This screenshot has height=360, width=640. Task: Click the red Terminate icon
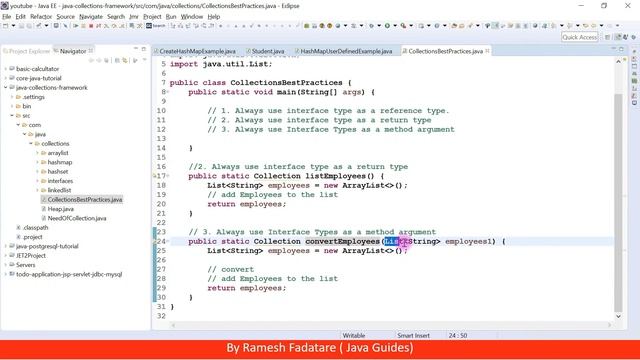coord(91,26)
